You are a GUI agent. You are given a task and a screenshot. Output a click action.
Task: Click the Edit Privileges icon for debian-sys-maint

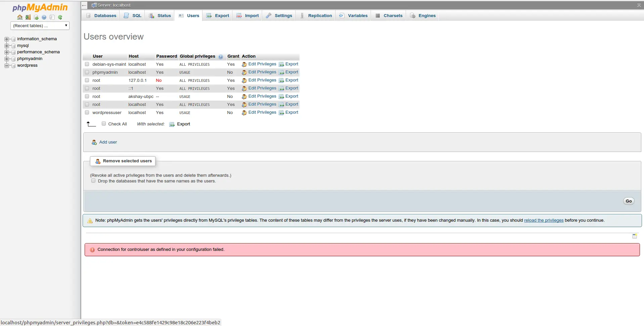click(x=244, y=64)
